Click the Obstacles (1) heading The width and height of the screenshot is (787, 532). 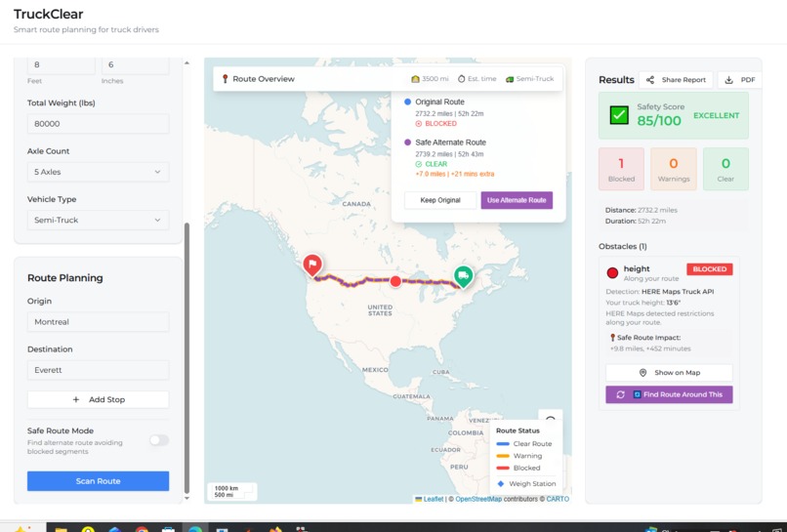(622, 246)
